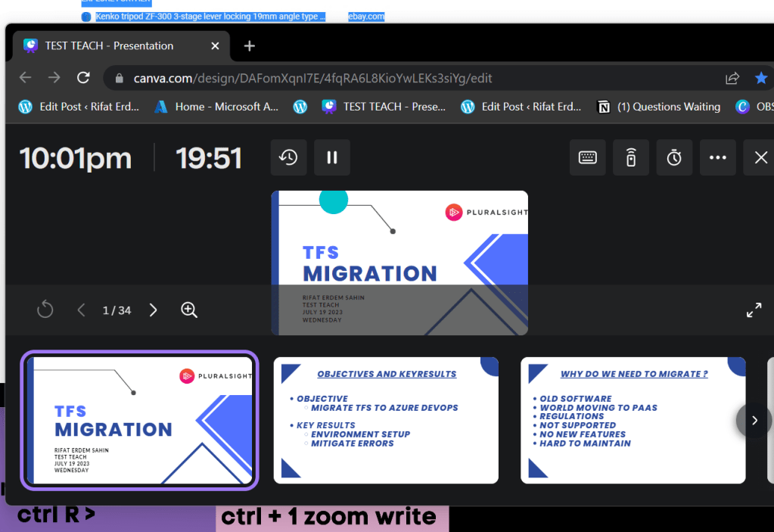Share this page icon in address bar
Screen dimensions: 774x532
click(732, 78)
